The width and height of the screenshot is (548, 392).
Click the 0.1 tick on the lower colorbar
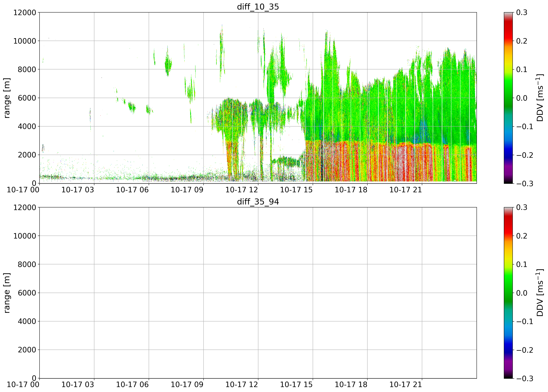pos(522,265)
